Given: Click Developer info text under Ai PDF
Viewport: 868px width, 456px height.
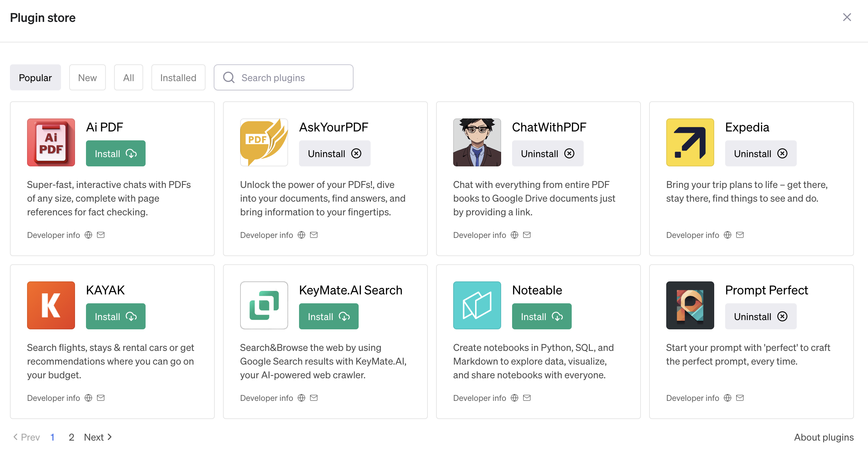Looking at the screenshot, I should (53, 235).
